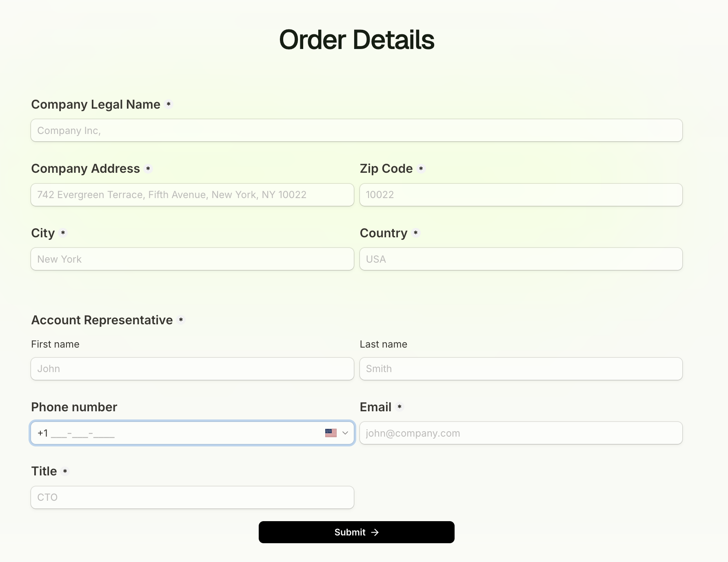The height and width of the screenshot is (562, 728).
Task: Click the asterisk next to Account Representative
Action: (x=181, y=320)
